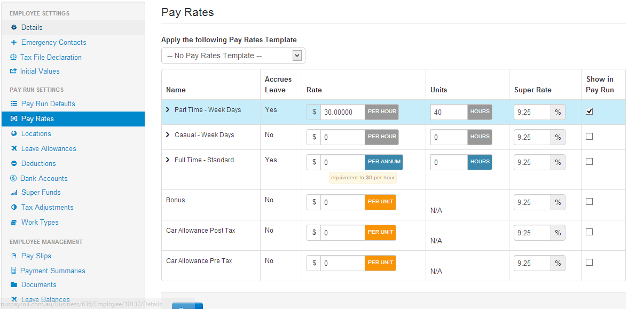644x309 pixels.
Task: Click Super Rate field for Car Allowance Pre Tax
Action: 532,263
